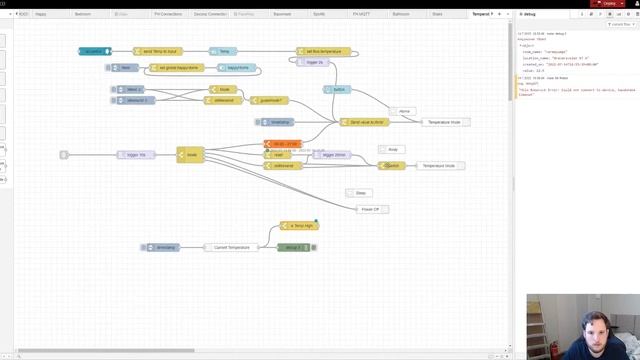This screenshot has width=640, height=360.
Task: Select the Sleep node
Action: [x=359, y=193]
